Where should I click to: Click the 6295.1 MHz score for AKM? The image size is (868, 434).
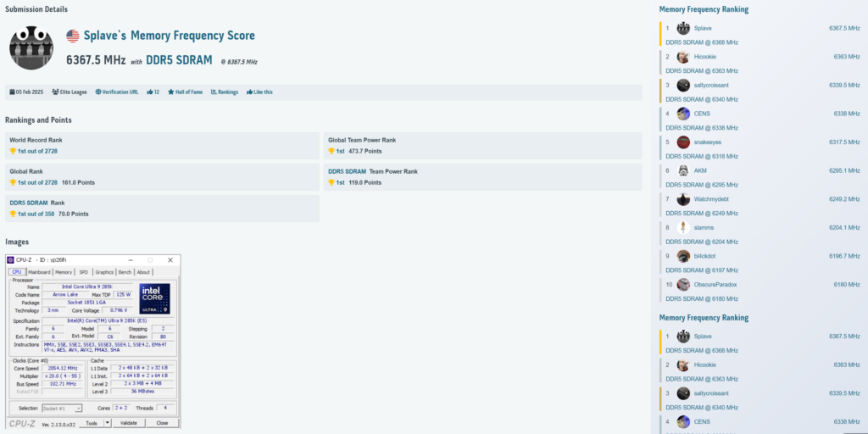pyautogui.click(x=844, y=170)
